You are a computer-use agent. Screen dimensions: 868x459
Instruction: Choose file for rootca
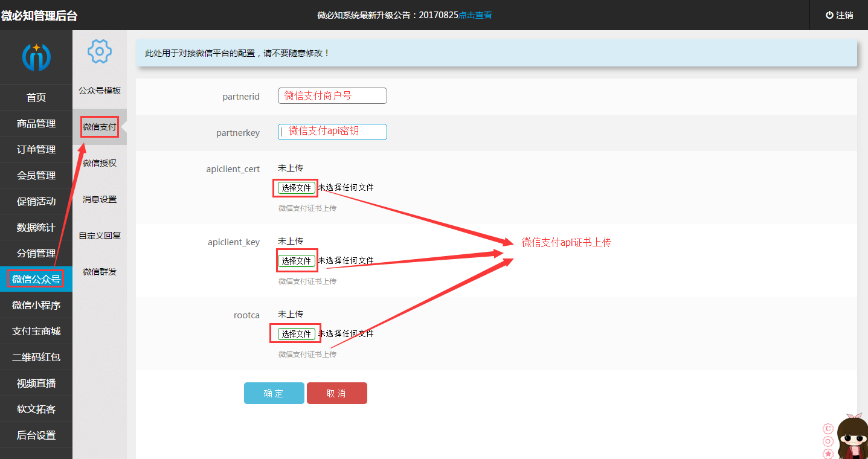(297, 334)
